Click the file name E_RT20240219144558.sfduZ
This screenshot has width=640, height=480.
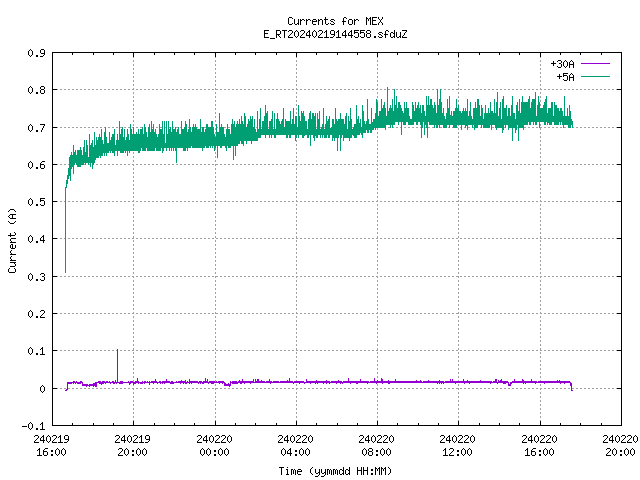point(335,34)
